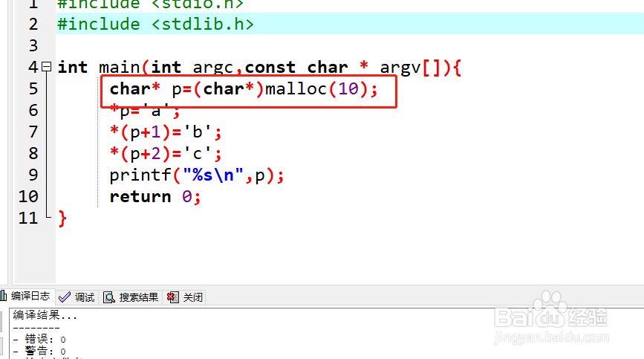Image resolution: width=644 pixels, height=359 pixels.
Task: Click line number 10 in gutter
Action: pos(28,197)
